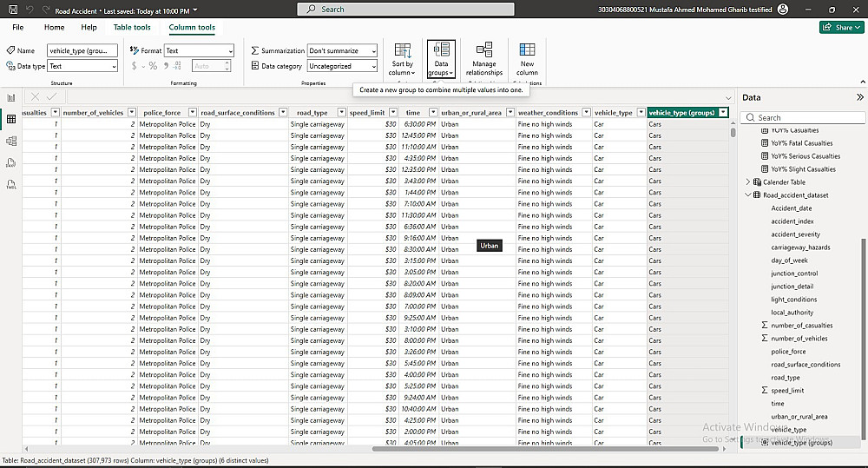The height and width of the screenshot is (468, 868).
Task: Switch to the Table tools tab
Action: tap(132, 28)
